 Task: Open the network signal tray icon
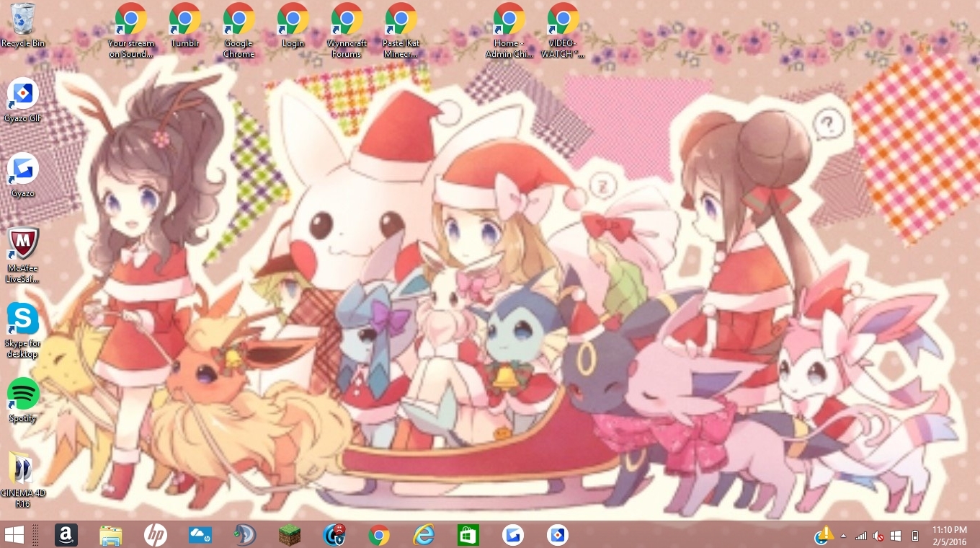pyautogui.click(x=861, y=536)
